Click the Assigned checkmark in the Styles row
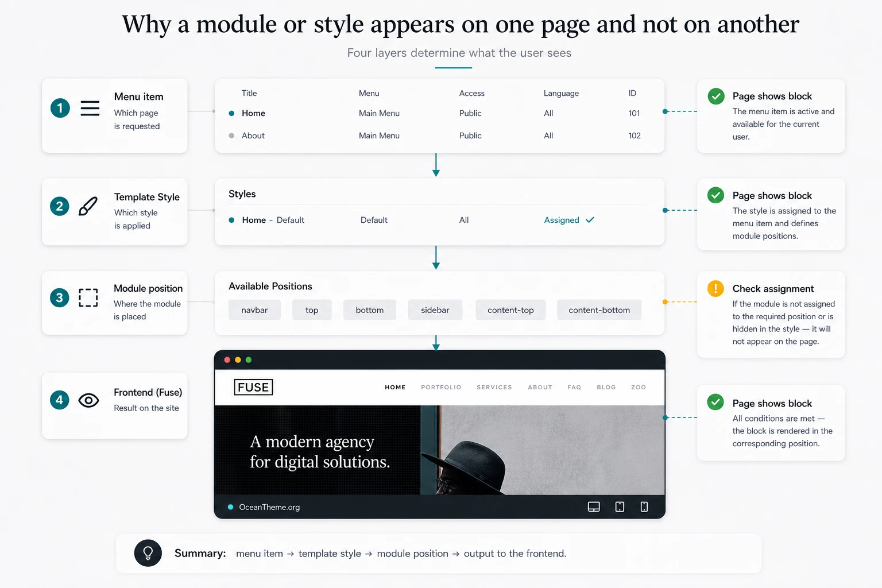Viewport: 882px width, 588px height. point(590,220)
